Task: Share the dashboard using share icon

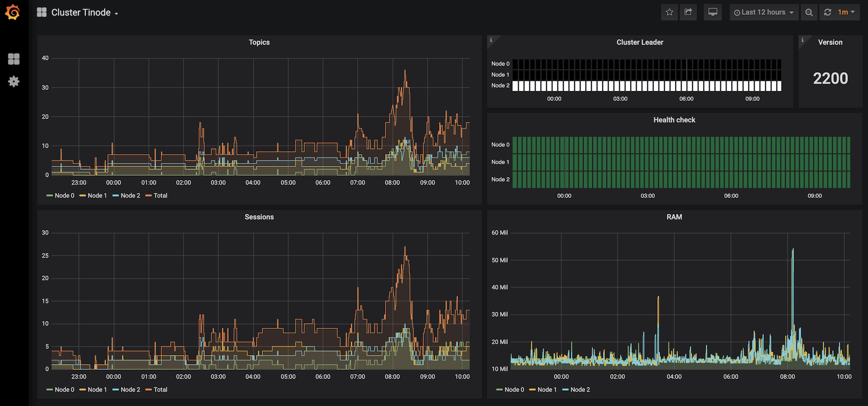Action: pos(688,12)
